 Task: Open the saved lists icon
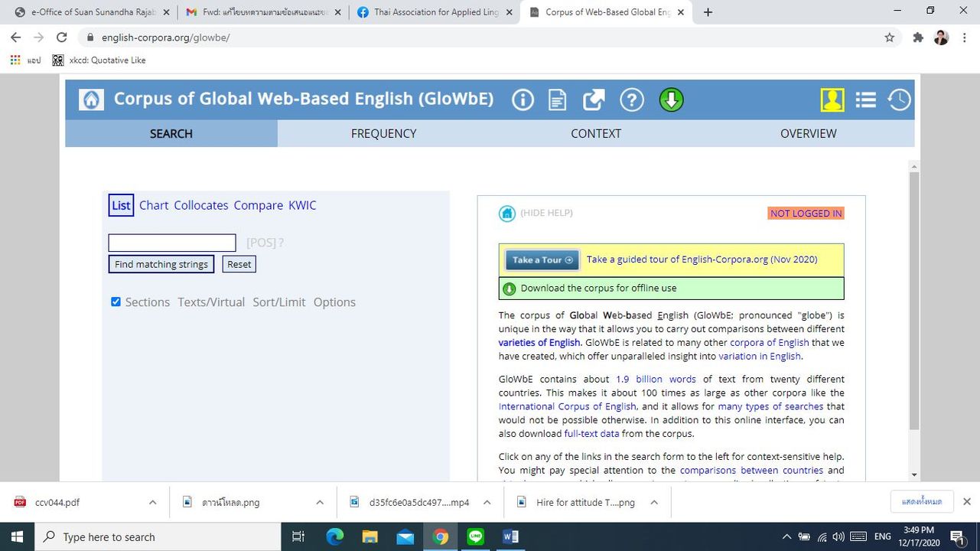(865, 99)
